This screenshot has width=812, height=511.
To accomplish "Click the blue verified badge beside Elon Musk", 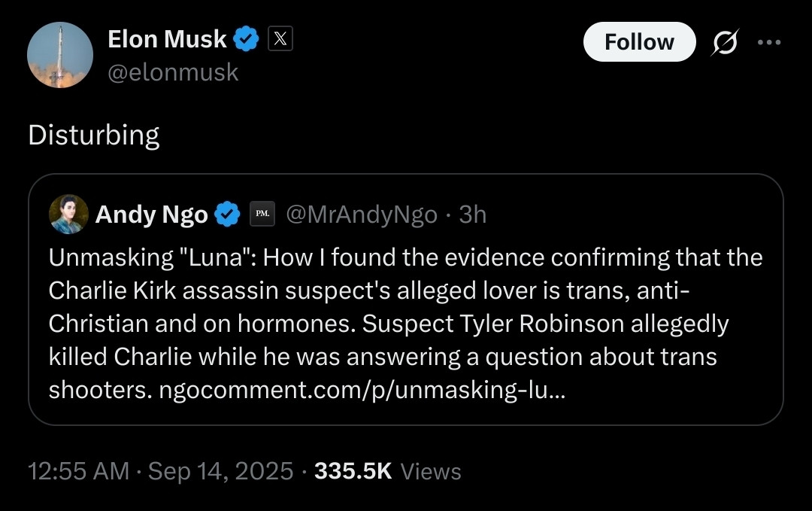I will (245, 40).
